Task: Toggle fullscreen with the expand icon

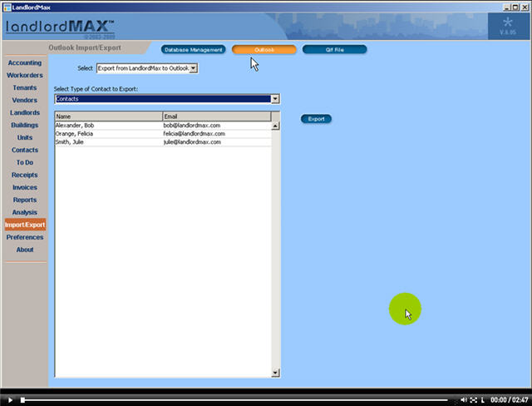Action: coord(474,400)
